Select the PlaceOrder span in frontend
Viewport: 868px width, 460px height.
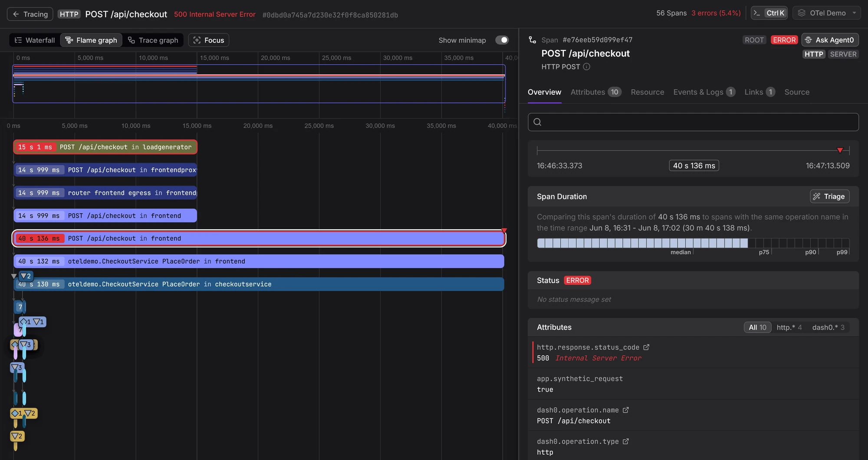point(259,261)
